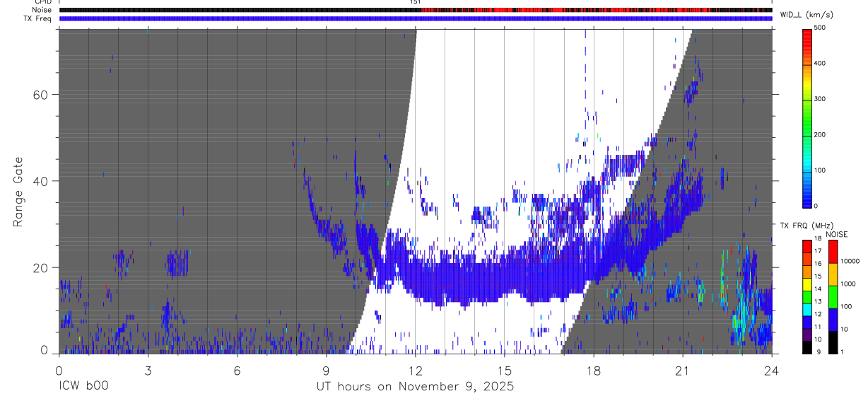Click the '0' UT hour axis tick
This screenshot has height=401, width=868.
click(59, 370)
